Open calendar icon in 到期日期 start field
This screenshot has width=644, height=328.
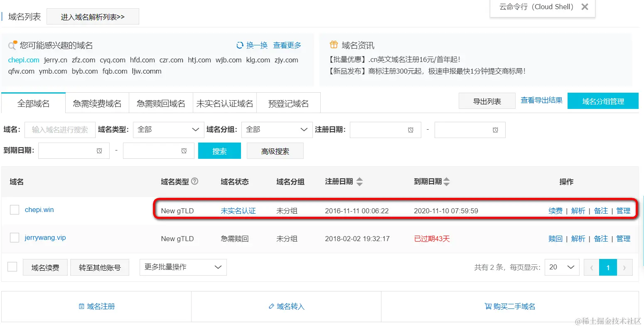pos(99,151)
